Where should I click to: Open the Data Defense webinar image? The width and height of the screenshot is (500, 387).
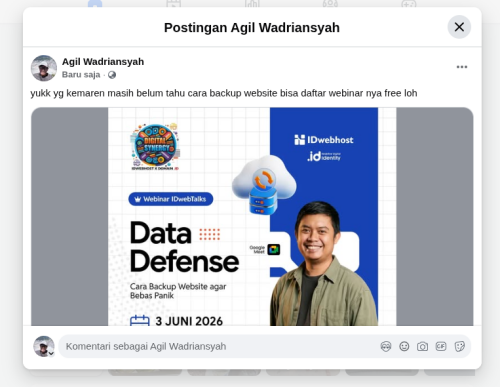click(x=252, y=217)
